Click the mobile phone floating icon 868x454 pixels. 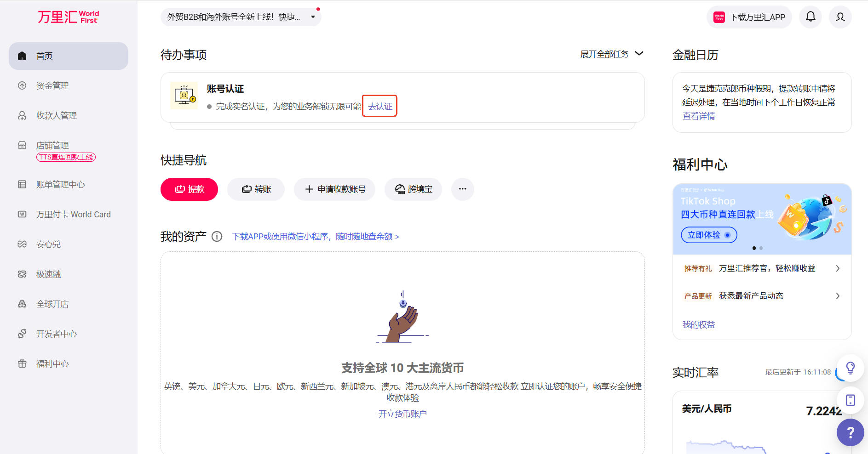point(851,400)
